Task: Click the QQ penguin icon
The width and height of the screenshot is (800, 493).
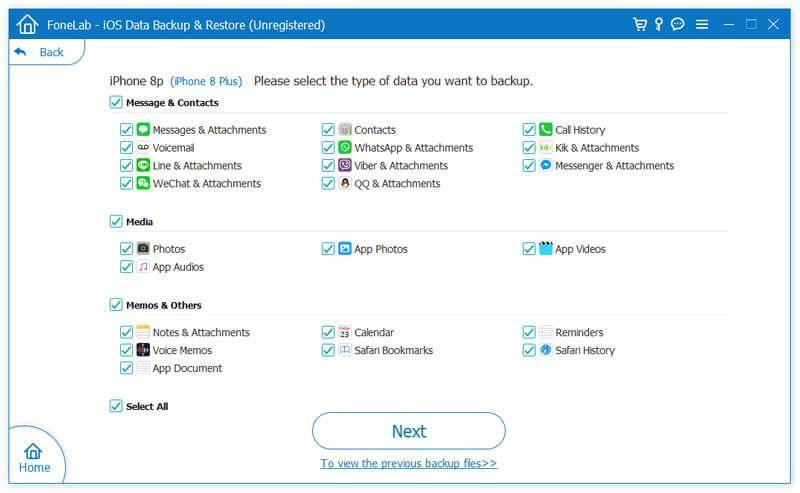Action: pos(345,183)
